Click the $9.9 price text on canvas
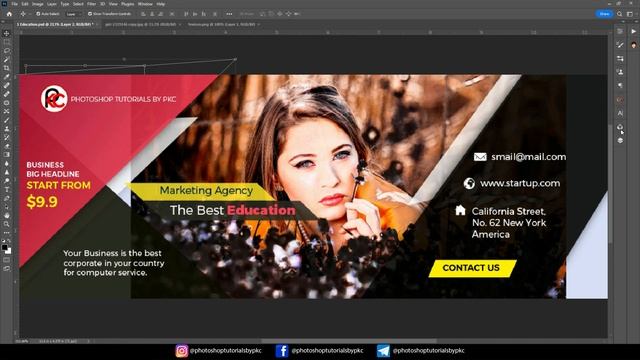 tap(42, 202)
